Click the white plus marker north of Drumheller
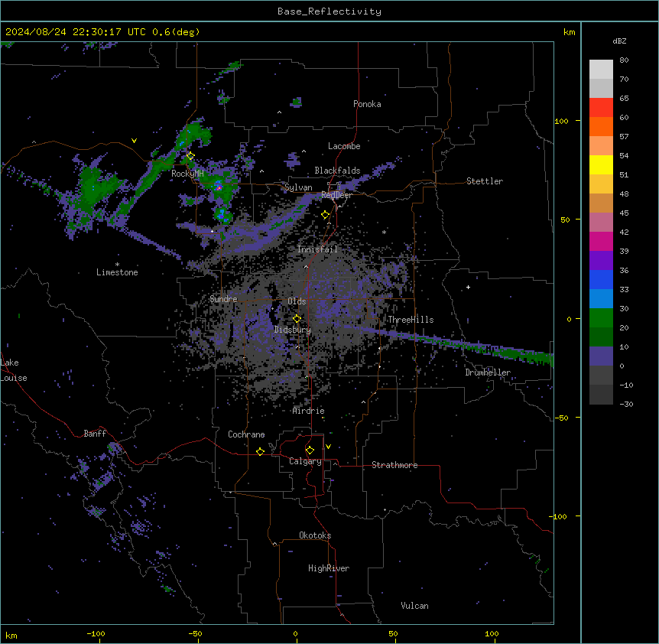 point(468,287)
